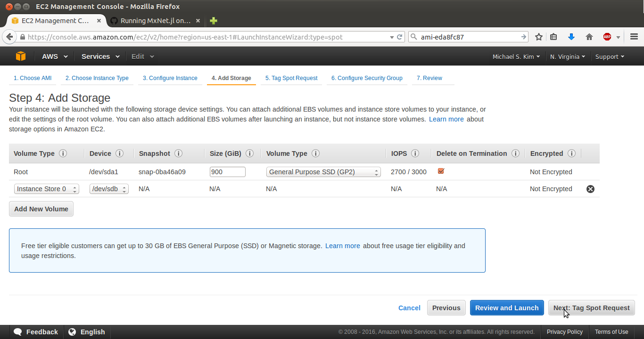Click the info icon next to Size (GiB)
The width and height of the screenshot is (644, 339).
coord(250,153)
